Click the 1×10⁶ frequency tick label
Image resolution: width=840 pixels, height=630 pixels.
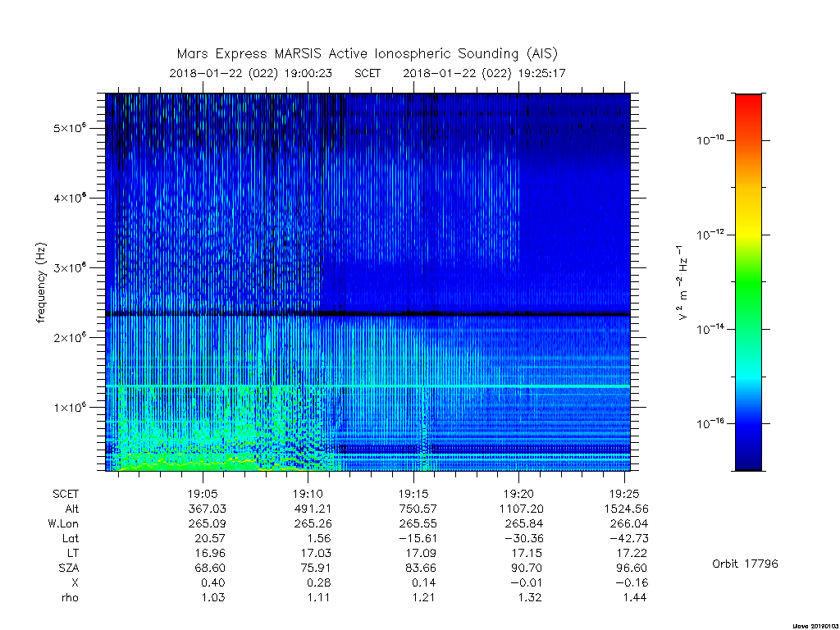pyautogui.click(x=70, y=408)
